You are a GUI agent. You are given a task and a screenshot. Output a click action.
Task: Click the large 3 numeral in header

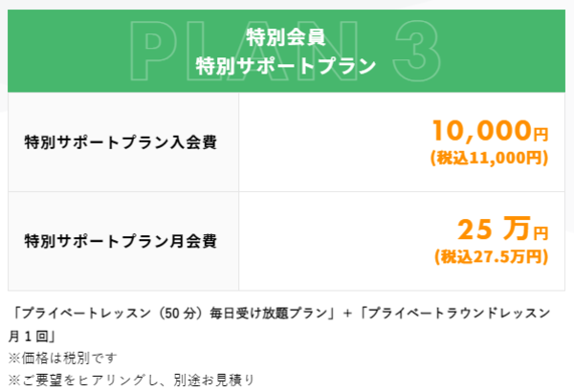click(x=416, y=51)
